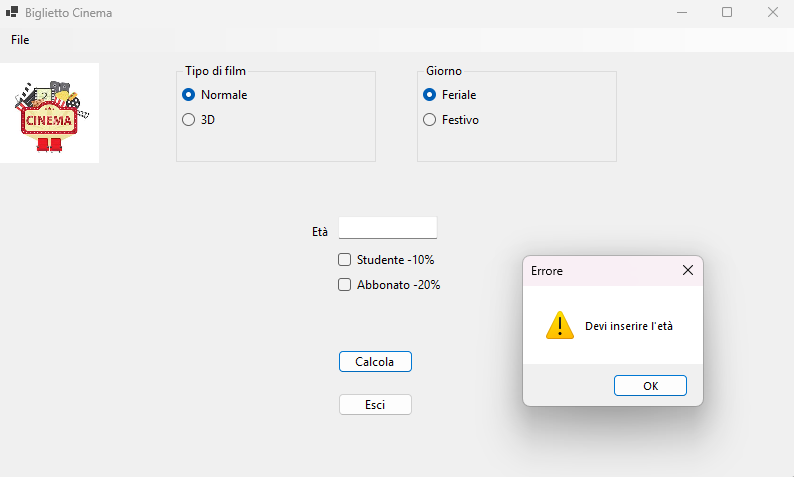
Task: Close the Biglietto Cinema window
Action: tap(772, 12)
